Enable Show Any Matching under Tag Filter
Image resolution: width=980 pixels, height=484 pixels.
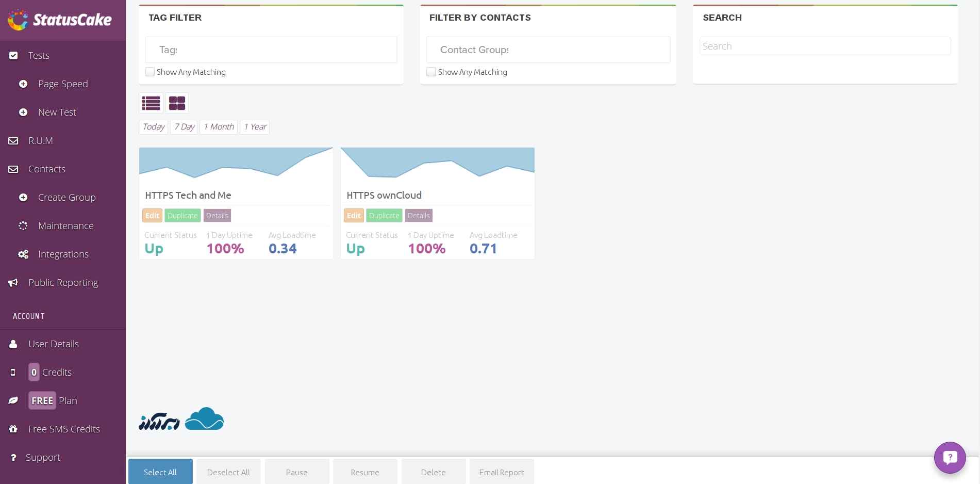(x=150, y=72)
